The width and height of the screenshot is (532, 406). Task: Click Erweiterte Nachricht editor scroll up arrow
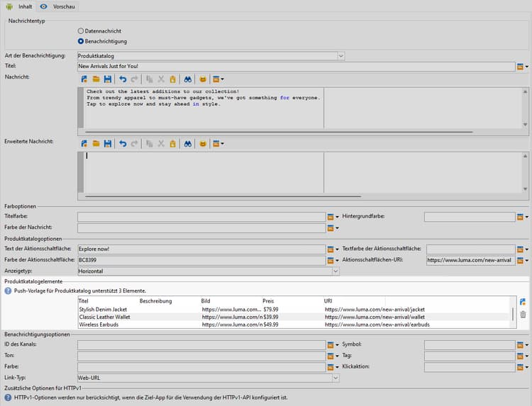click(x=525, y=156)
